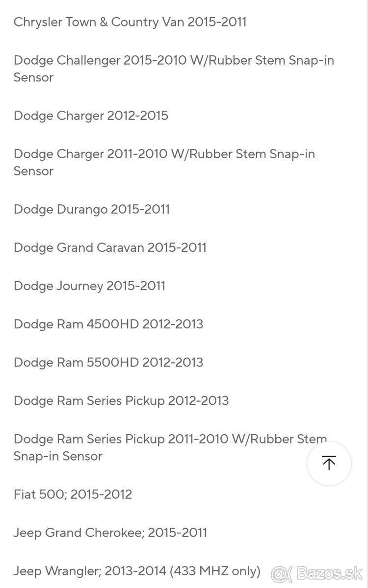Image resolution: width=368 pixels, height=588 pixels.
Task: Select Dodge Ram 5500HD 2012-2013 entry
Action: [108, 362]
